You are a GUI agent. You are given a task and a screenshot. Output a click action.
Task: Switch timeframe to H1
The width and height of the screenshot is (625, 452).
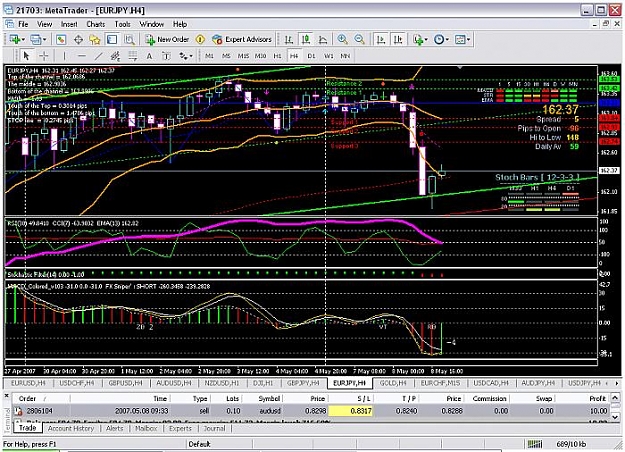(277, 56)
